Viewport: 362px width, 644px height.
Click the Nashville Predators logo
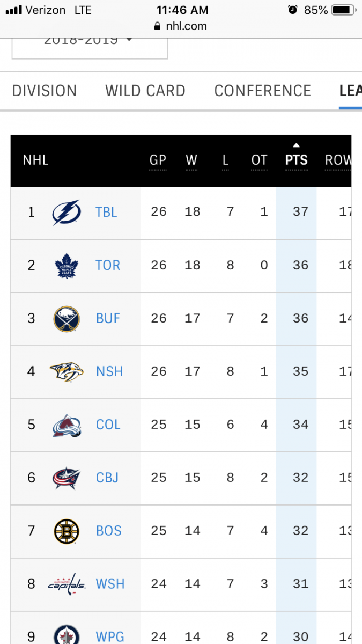point(67,371)
